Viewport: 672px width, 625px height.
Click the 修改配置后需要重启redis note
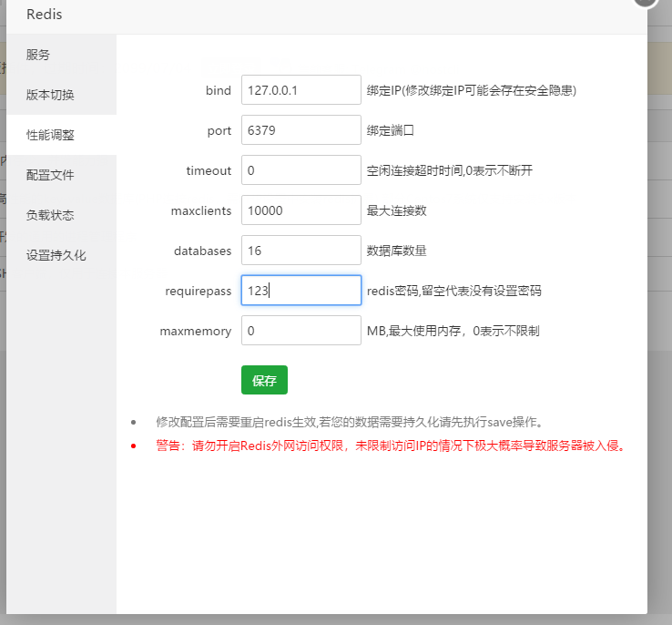(x=351, y=422)
